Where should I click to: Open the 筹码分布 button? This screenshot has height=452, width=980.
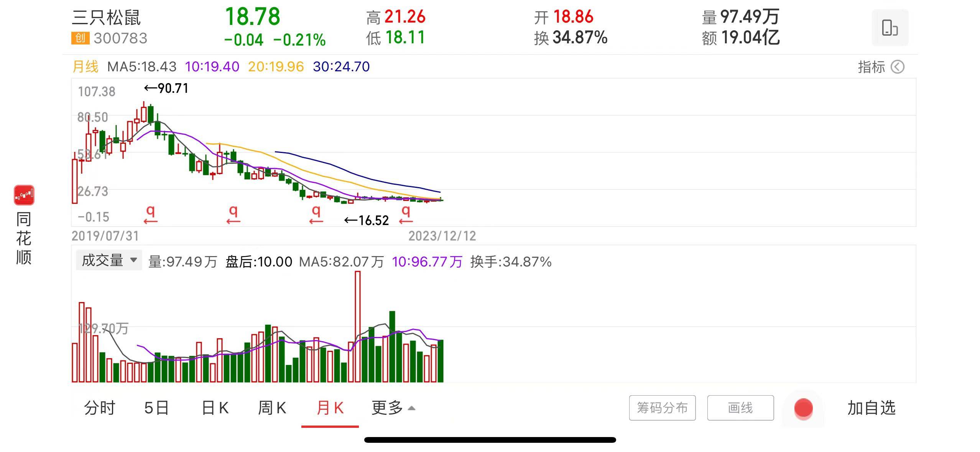[662, 408]
